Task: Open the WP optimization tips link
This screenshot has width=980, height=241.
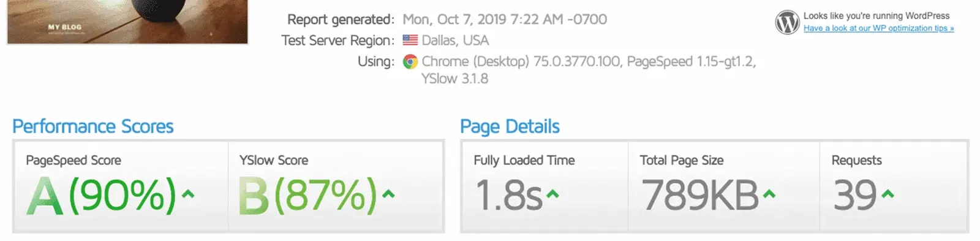Action: coord(878,28)
